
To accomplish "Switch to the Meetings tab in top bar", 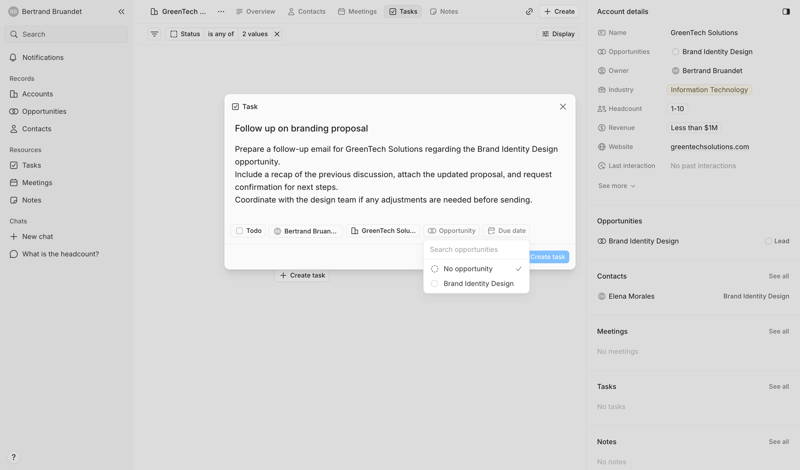I will coord(357,11).
